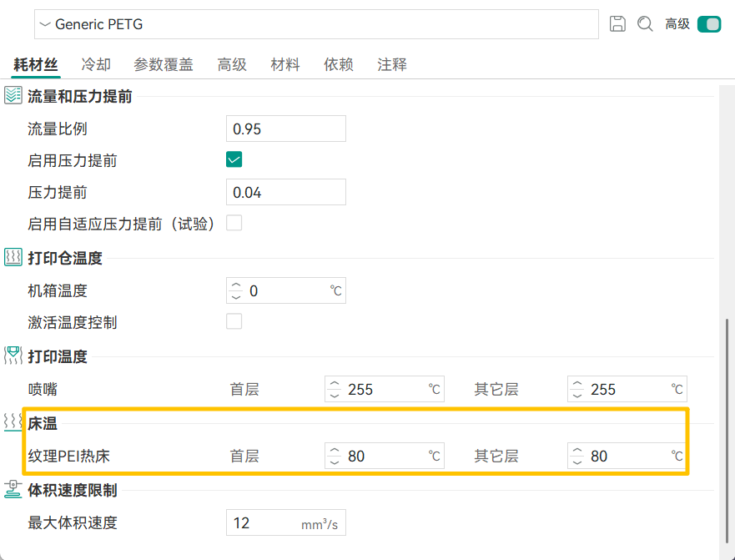Click the save preset floppy disk icon
The height and width of the screenshot is (560, 735).
pyautogui.click(x=617, y=24)
